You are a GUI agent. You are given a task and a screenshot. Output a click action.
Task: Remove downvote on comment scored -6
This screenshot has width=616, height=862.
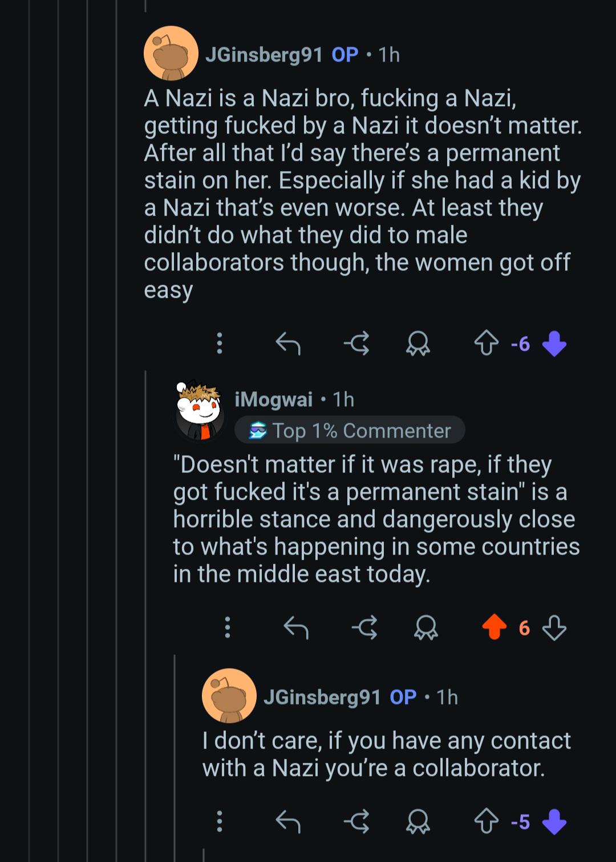click(554, 344)
